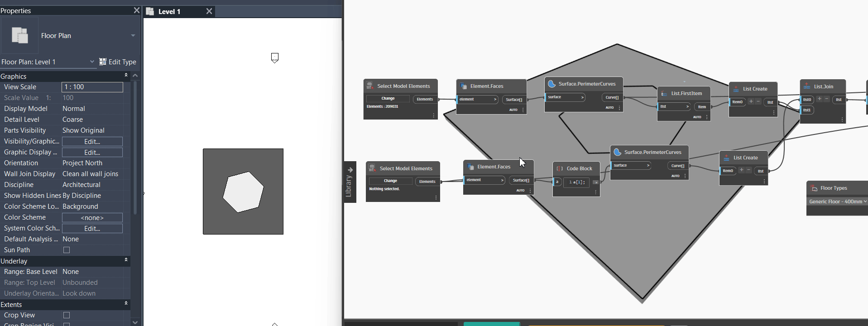This screenshot has width=868, height=326.
Task: Click the list1 input port on List.Join
Action: click(807, 110)
